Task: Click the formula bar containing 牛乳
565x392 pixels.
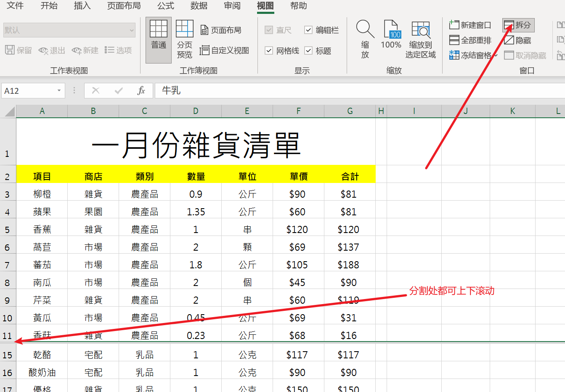Action: pos(360,90)
